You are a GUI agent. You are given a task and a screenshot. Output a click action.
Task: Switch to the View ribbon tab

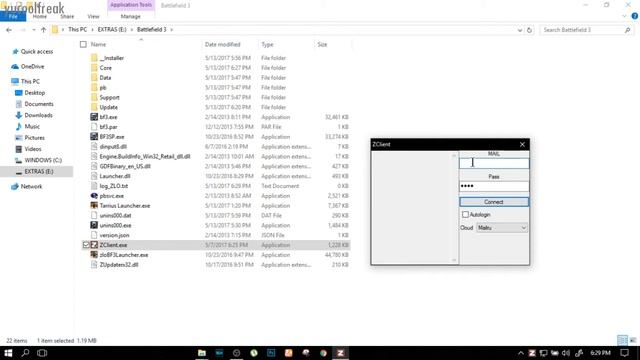coord(93,16)
